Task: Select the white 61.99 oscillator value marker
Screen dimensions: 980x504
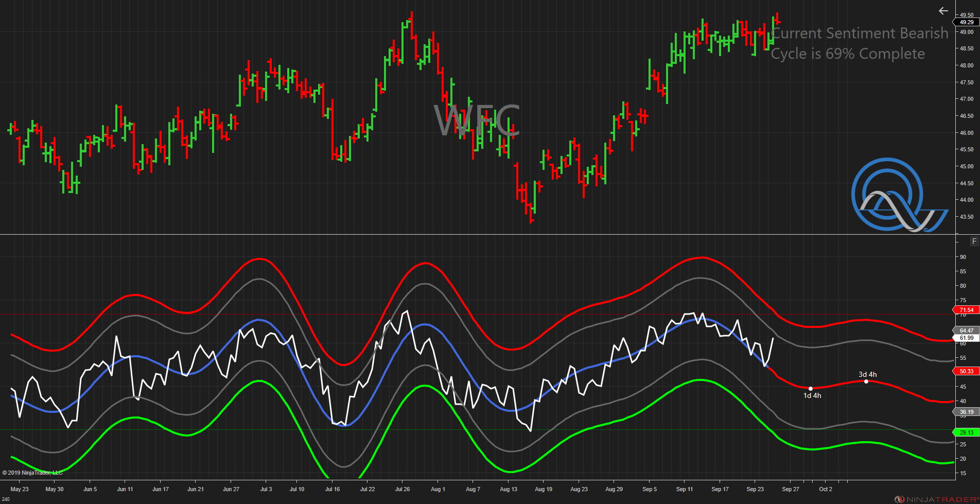Action: (966, 338)
